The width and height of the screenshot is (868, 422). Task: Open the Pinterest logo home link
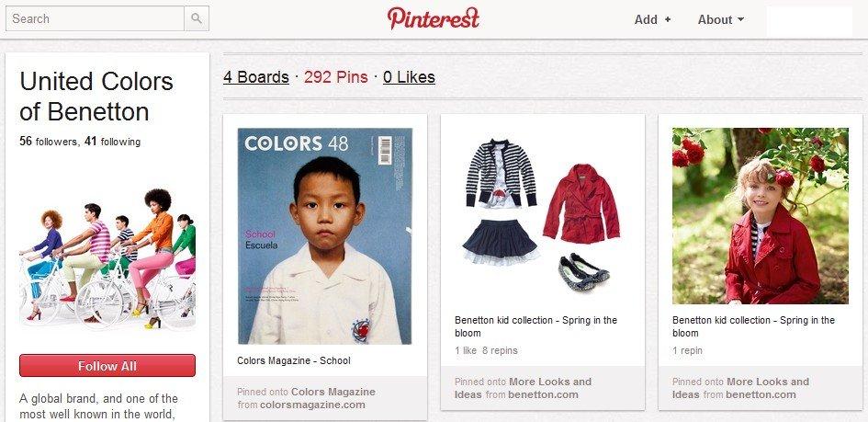tap(433, 18)
